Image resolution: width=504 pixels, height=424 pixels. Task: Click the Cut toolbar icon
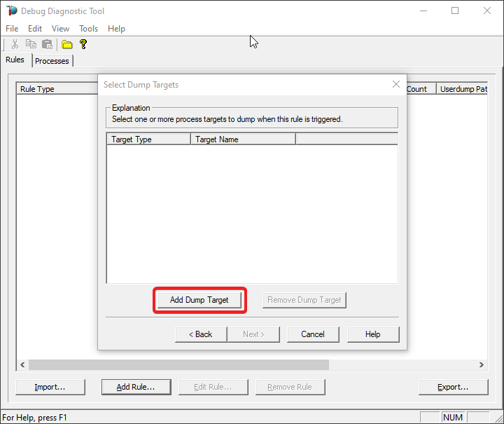15,44
